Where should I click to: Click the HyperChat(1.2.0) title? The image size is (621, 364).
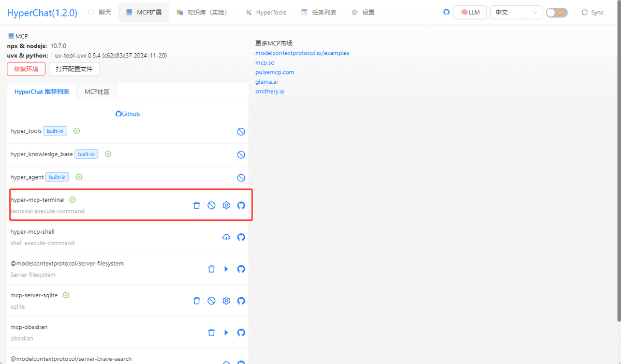[x=42, y=13]
